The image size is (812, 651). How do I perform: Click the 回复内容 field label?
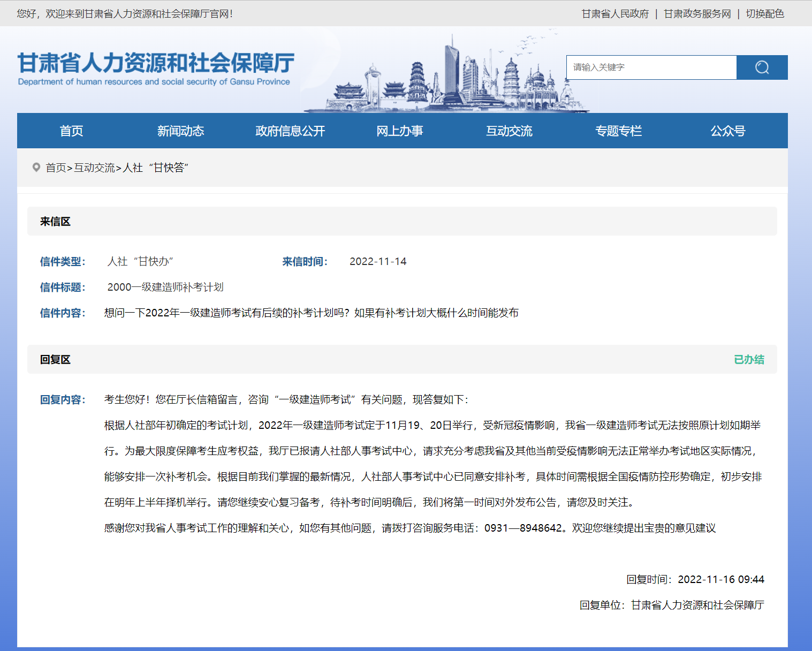63,399
